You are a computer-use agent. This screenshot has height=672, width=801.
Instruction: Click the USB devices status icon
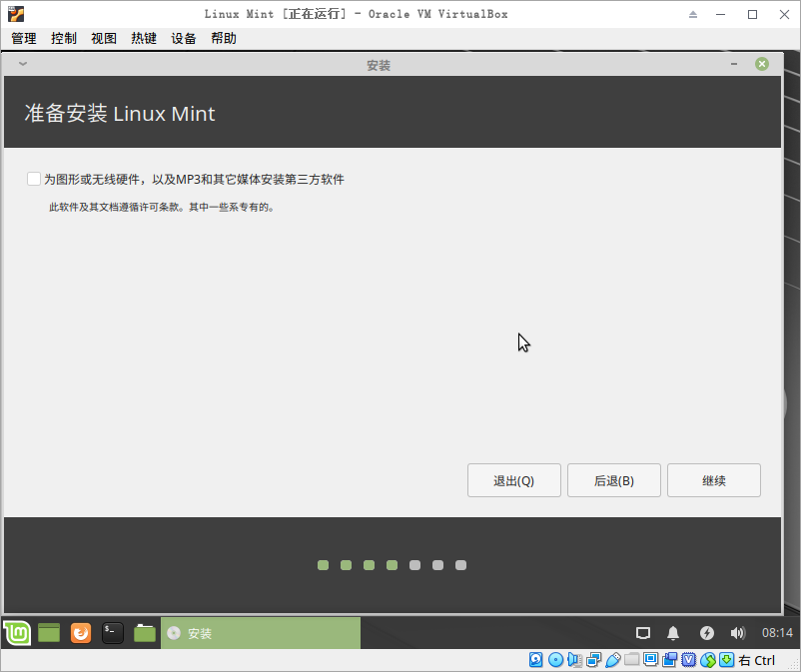(x=611, y=660)
